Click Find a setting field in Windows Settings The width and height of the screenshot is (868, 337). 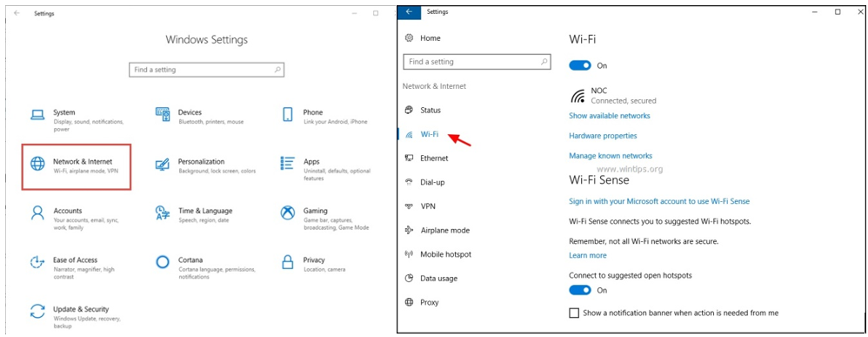(206, 70)
